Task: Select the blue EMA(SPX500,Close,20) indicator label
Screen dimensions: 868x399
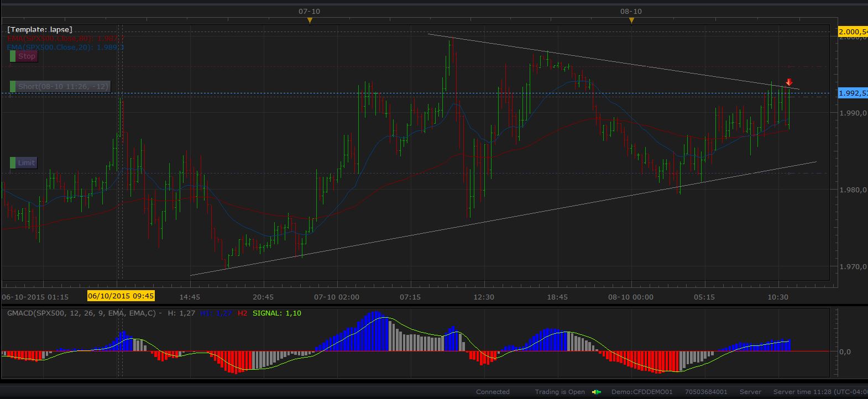Action: (65, 48)
